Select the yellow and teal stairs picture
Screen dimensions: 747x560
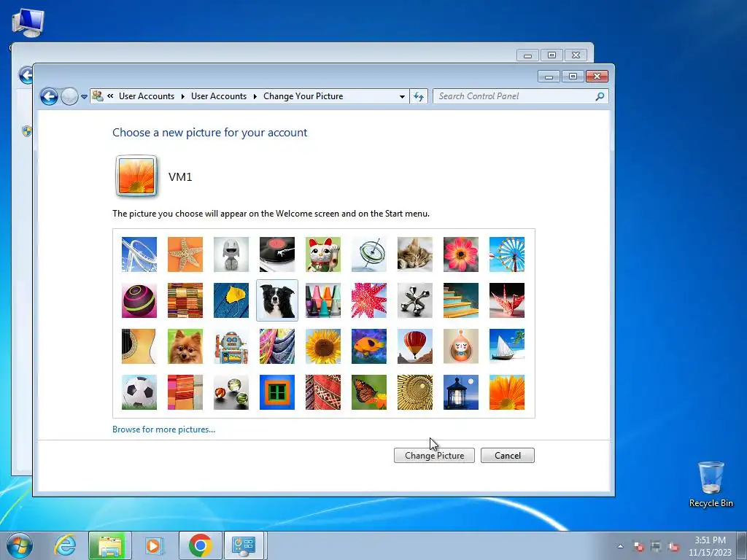tap(461, 300)
